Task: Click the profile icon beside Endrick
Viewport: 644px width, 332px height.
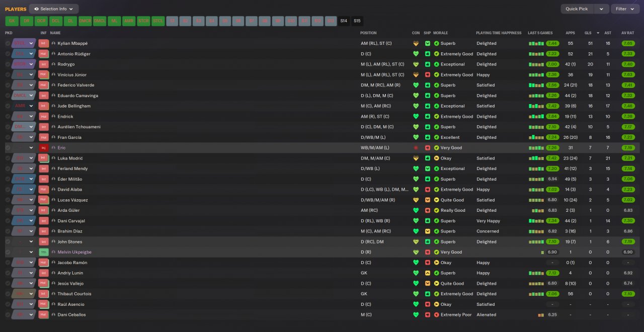Action: tap(53, 116)
